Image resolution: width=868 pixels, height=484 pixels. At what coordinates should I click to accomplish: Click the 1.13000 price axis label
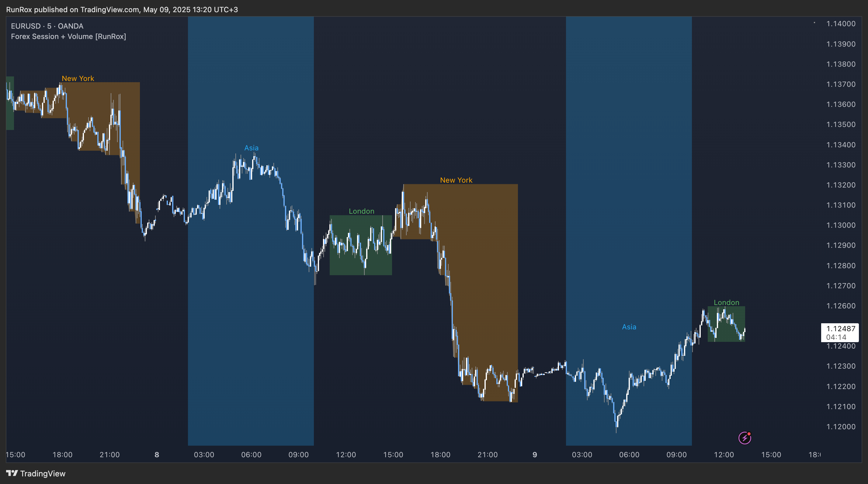tap(840, 225)
